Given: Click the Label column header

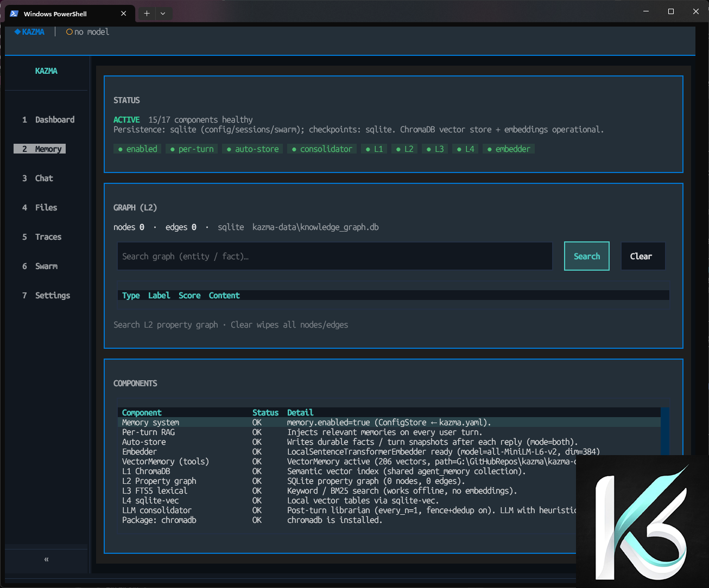Looking at the screenshot, I should pyautogui.click(x=159, y=296).
